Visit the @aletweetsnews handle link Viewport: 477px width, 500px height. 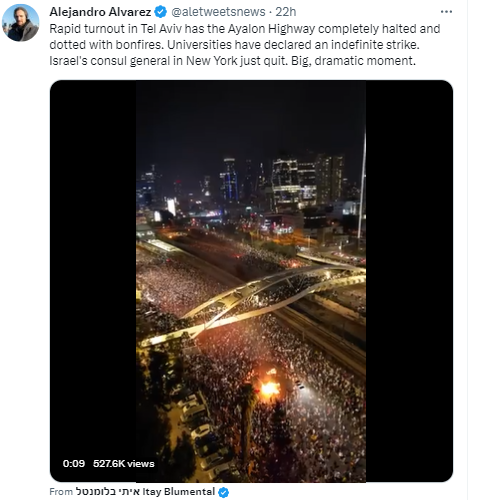coord(218,12)
